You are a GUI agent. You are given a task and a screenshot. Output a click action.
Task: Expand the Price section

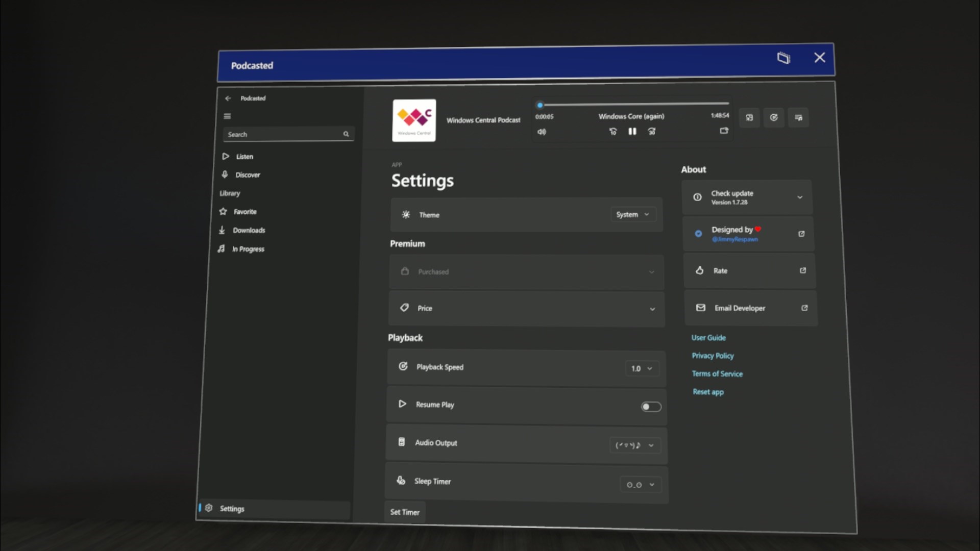point(526,309)
